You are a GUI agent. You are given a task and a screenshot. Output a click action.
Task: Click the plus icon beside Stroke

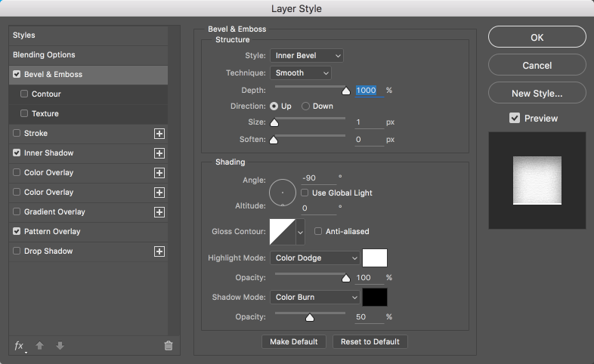pos(159,134)
